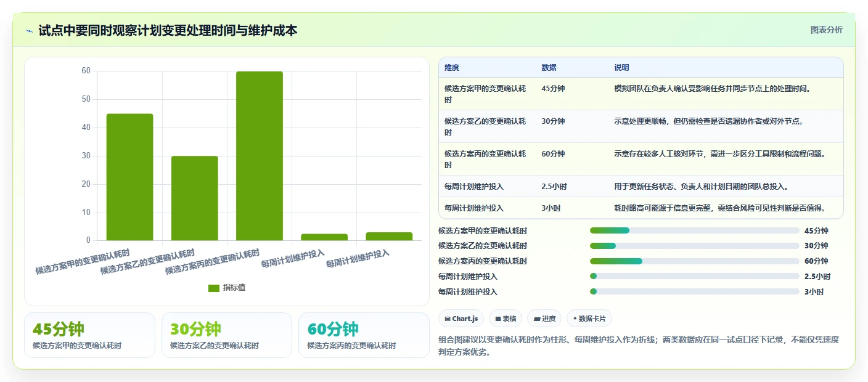The width and height of the screenshot is (868, 382).
Task: Select the 表格 chip
Action: pyautogui.click(x=506, y=319)
